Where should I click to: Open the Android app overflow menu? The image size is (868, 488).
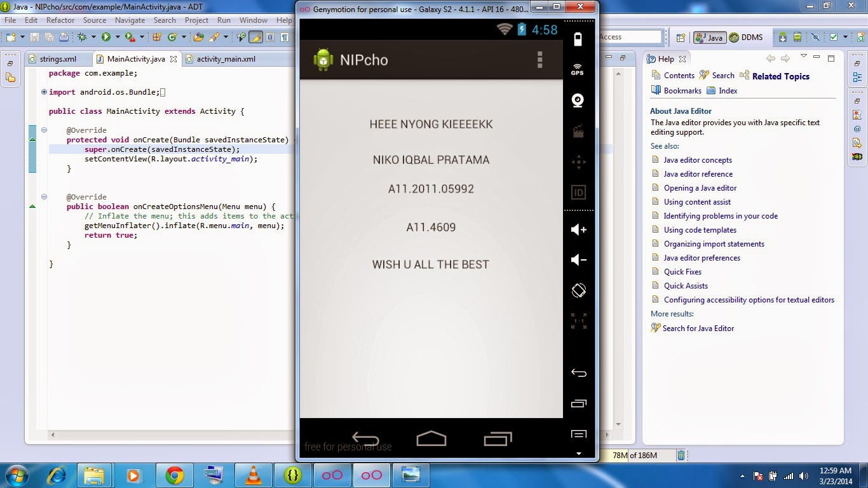pos(539,60)
